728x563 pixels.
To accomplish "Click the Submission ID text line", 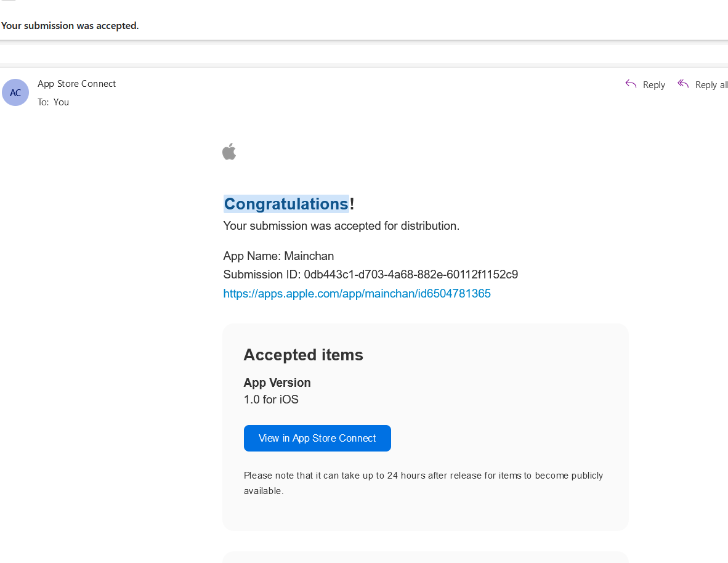I will coord(371,275).
